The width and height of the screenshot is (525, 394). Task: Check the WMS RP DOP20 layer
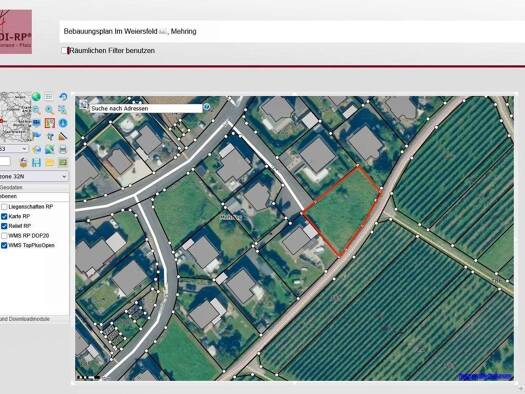click(4, 236)
